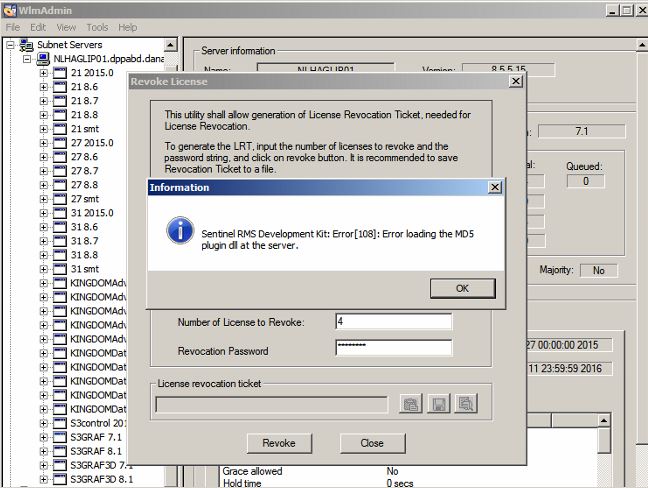Select the Subnet Servers network icon

point(26,45)
